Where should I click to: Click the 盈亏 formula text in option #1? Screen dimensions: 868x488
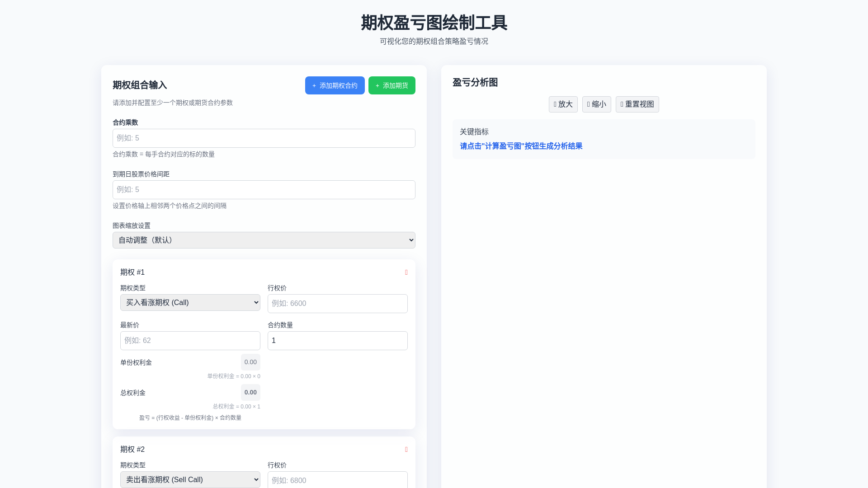190,418
